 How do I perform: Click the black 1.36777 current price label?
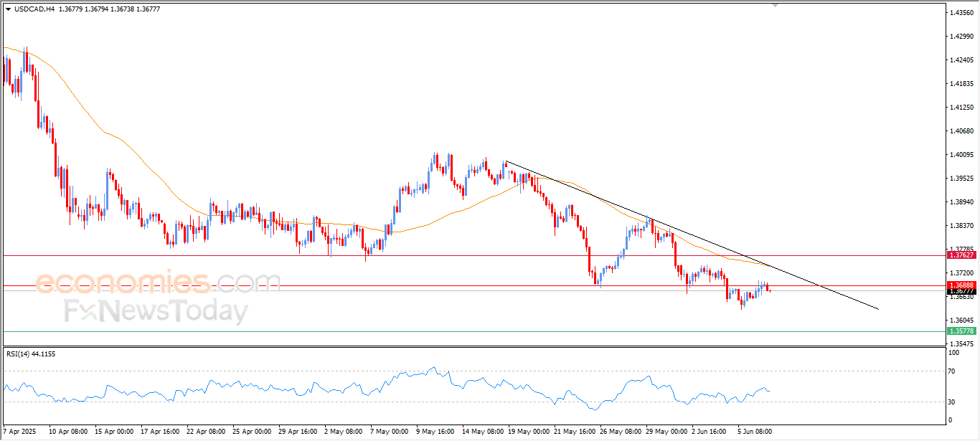click(x=961, y=291)
